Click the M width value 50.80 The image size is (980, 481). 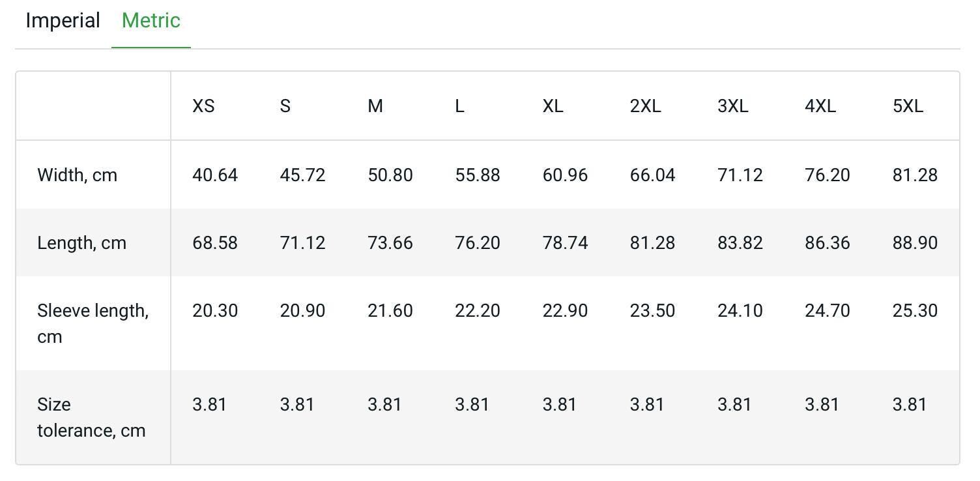click(x=390, y=175)
